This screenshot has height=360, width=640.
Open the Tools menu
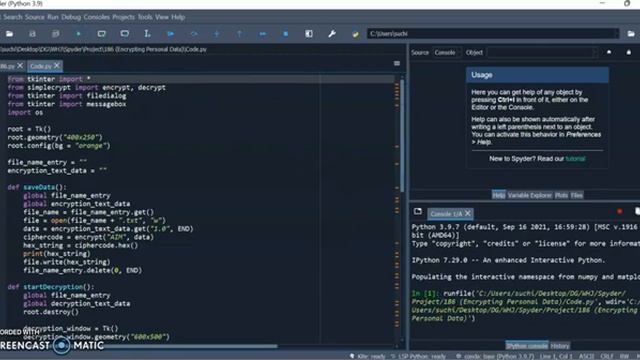click(x=145, y=17)
